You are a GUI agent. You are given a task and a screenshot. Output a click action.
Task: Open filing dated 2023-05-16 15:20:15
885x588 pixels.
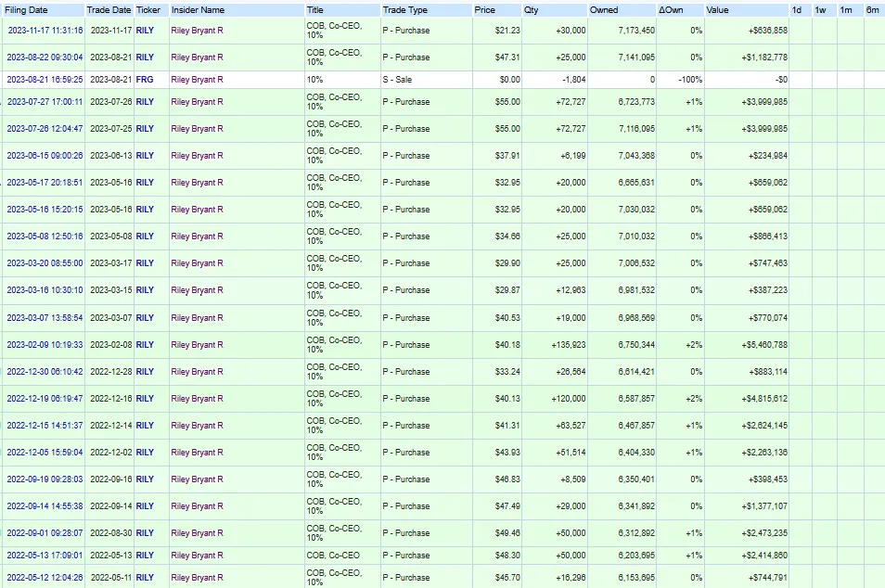click(45, 209)
